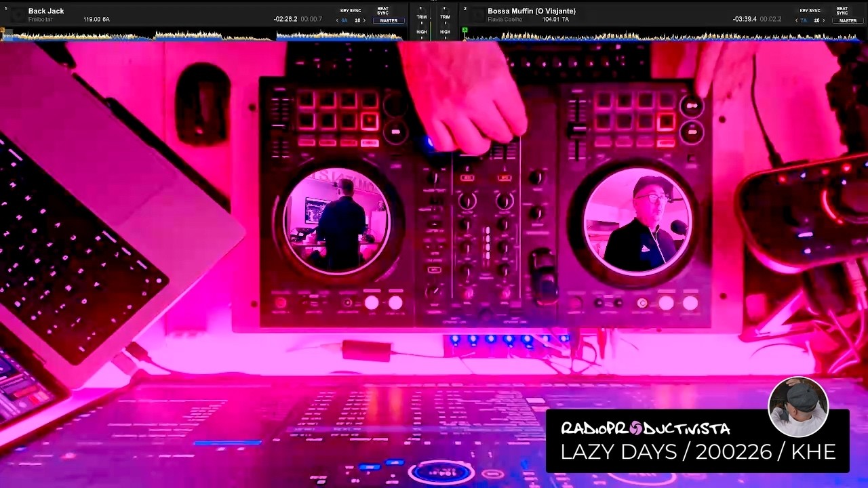The image size is (868, 488).
Task: Click the DJ avatar in the stream overlay
Action: click(x=798, y=407)
